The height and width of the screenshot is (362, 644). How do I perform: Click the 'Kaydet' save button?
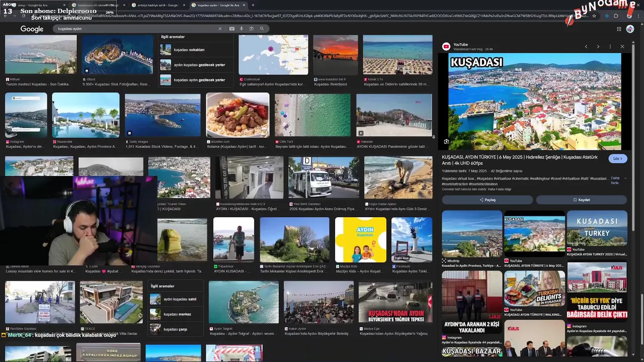pyautogui.click(x=581, y=200)
